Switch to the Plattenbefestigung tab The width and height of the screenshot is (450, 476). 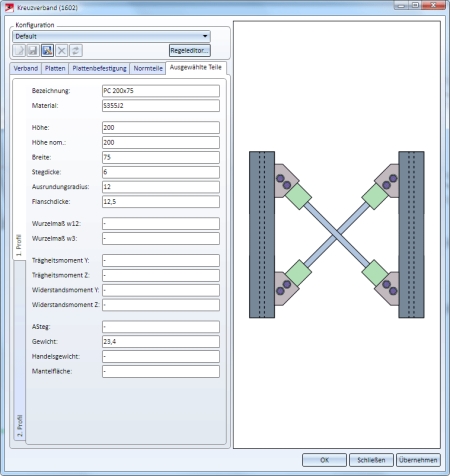coord(99,68)
